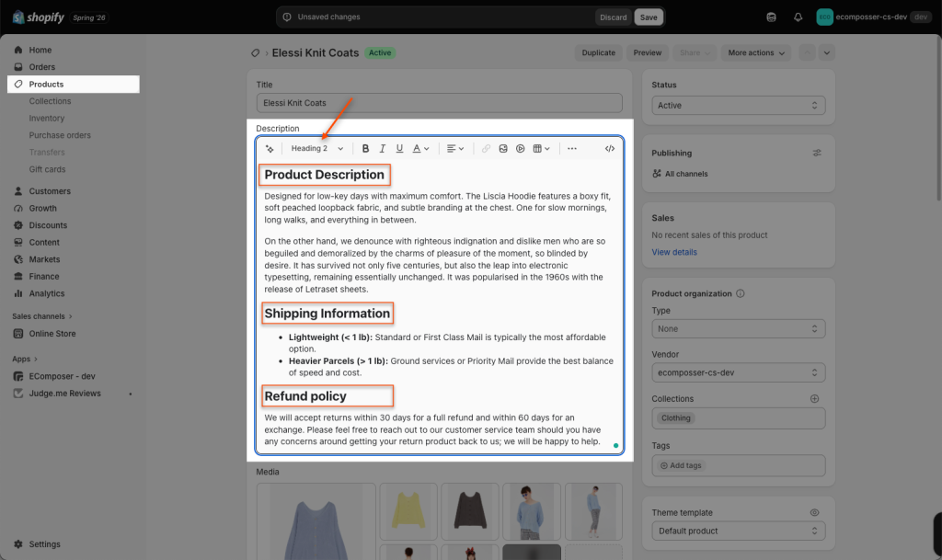This screenshot has width=942, height=560.
Task: Insert video into the description
Action: 521,148
